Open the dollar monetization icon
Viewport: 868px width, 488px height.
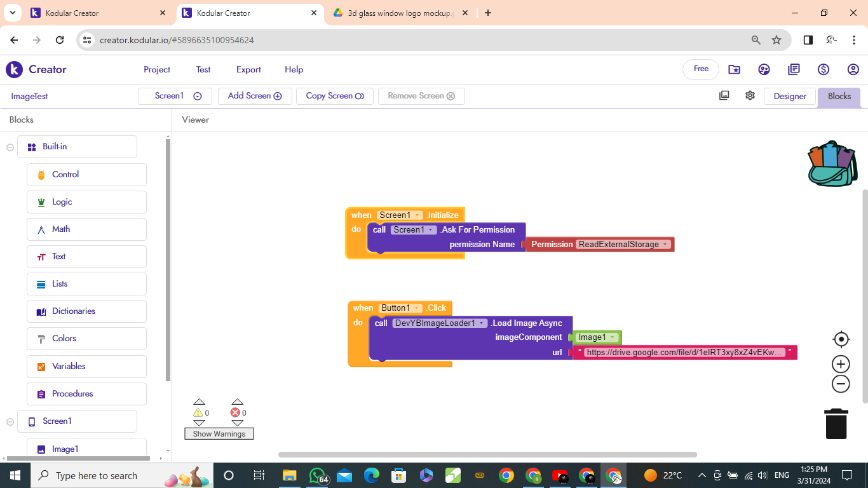point(824,69)
